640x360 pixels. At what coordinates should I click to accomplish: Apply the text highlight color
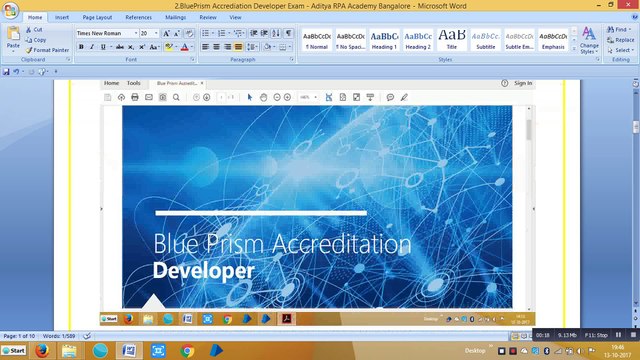point(169,47)
